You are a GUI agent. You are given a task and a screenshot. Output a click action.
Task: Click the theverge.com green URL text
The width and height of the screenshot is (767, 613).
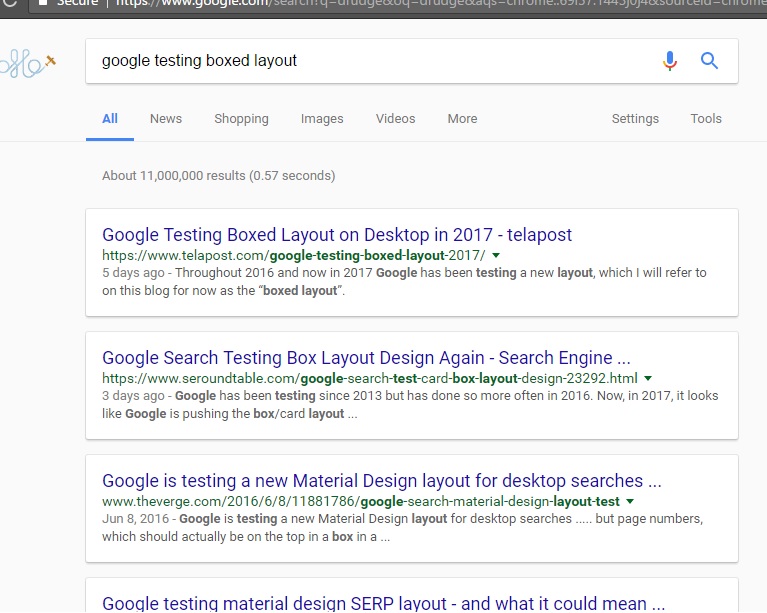[361, 501]
